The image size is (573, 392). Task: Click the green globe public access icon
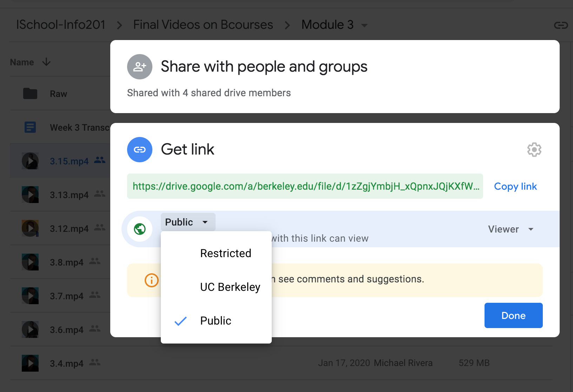click(x=140, y=229)
